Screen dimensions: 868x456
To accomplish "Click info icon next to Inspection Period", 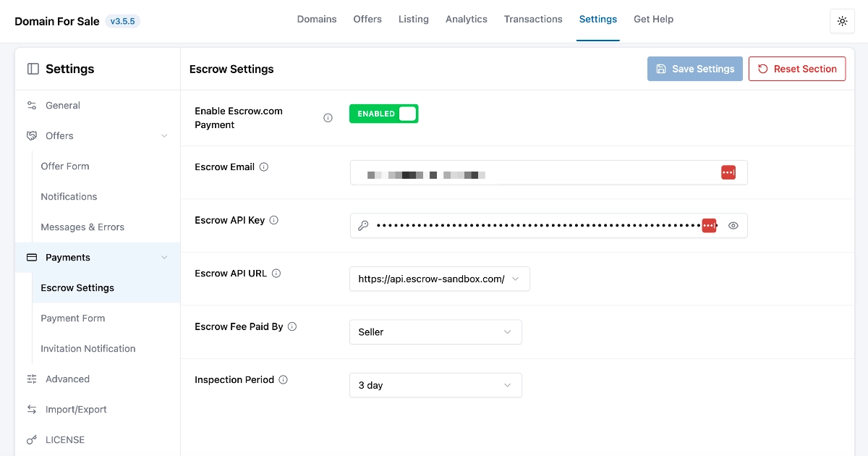I will coord(284,380).
